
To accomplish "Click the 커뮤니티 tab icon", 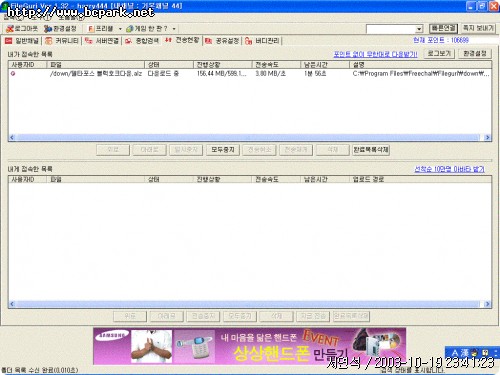I will [49, 41].
